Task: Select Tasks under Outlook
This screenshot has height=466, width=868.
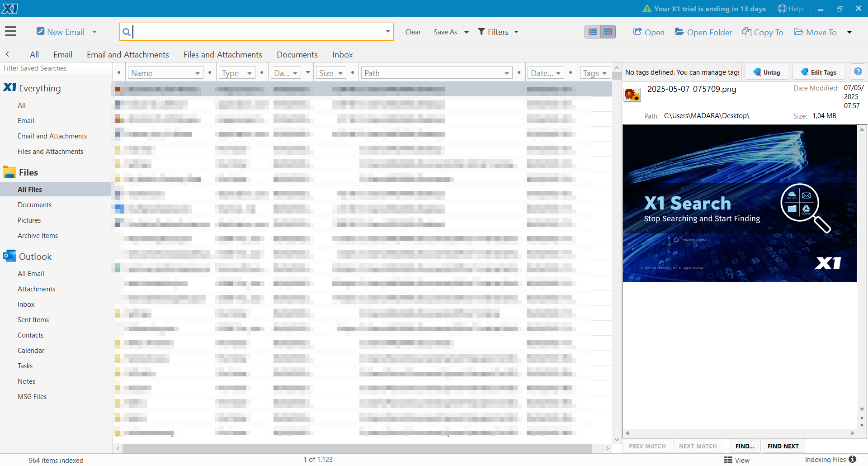Action: coord(25,366)
